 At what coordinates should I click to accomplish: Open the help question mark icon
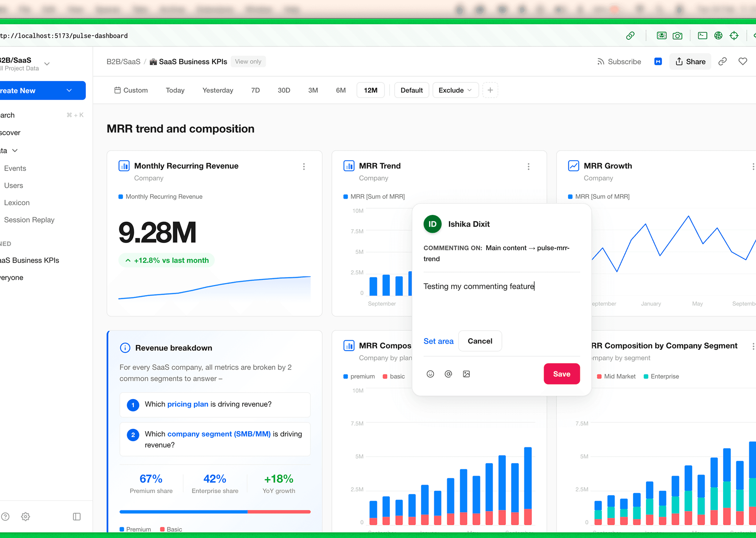coord(5,516)
